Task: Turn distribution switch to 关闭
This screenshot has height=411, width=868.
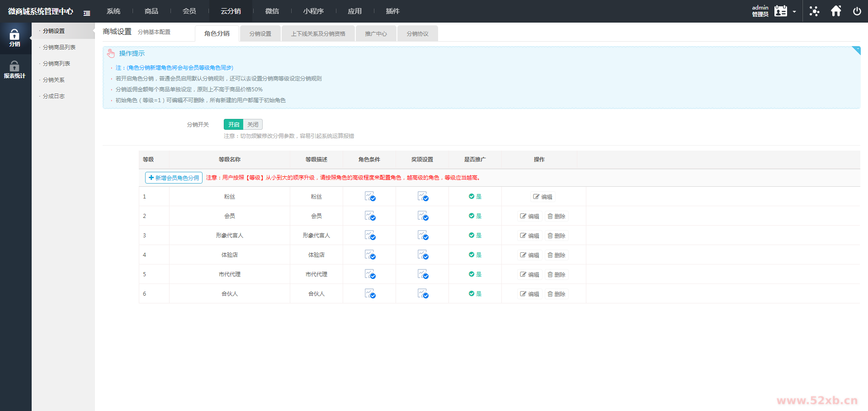Action: 253,125
